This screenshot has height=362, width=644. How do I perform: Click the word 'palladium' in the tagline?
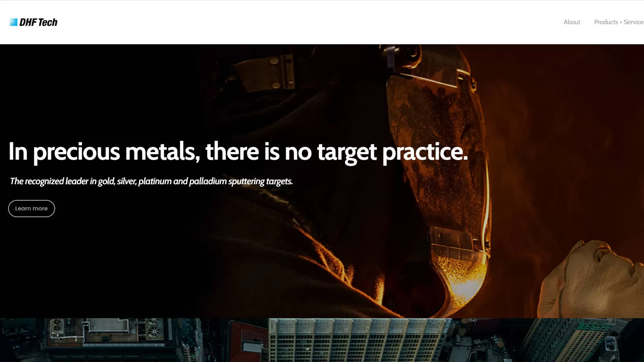208,181
